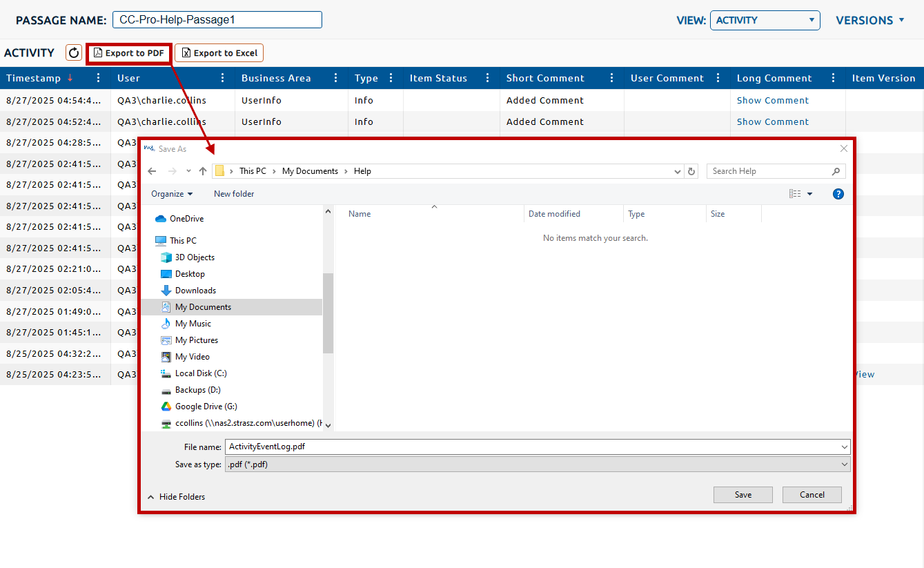Open the User column options menu
The image size is (924, 568).
click(223, 78)
